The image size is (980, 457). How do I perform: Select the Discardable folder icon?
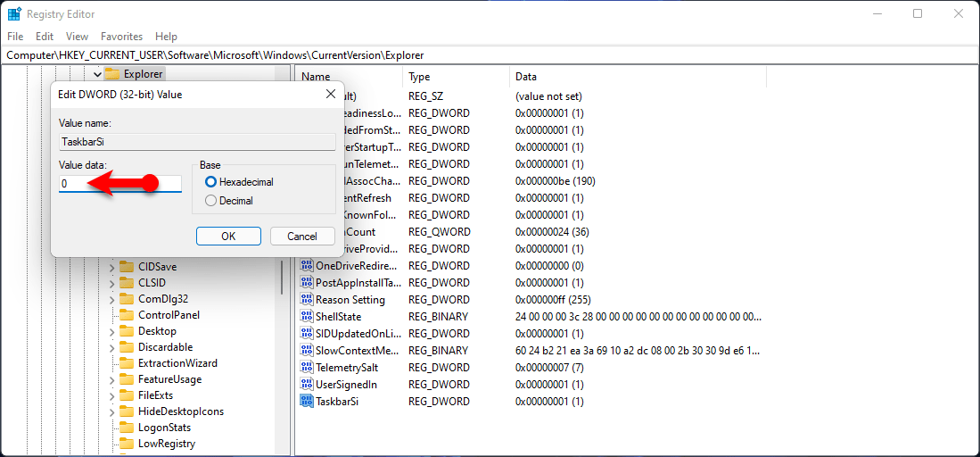[x=127, y=347]
